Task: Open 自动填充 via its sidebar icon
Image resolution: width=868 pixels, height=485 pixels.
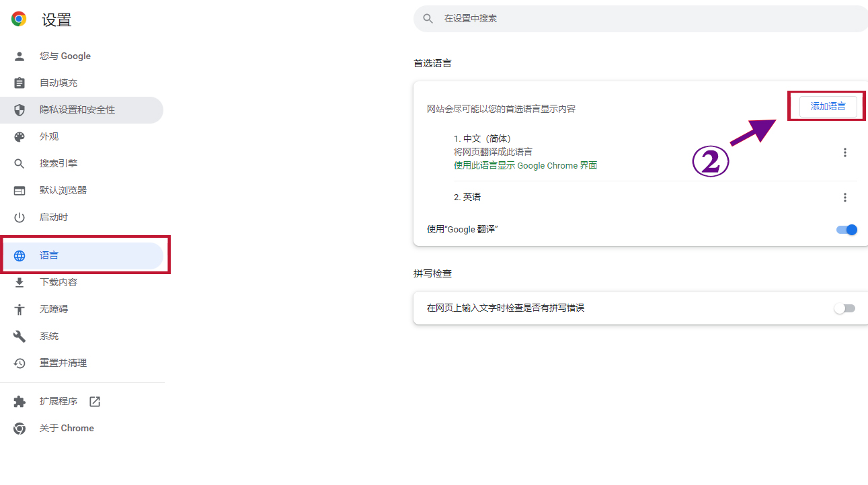Action: point(19,83)
